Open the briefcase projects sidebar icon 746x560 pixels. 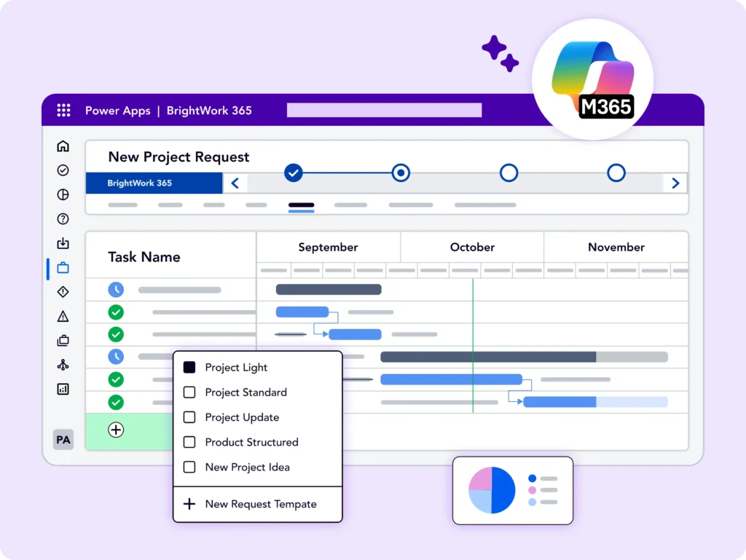[x=63, y=268]
